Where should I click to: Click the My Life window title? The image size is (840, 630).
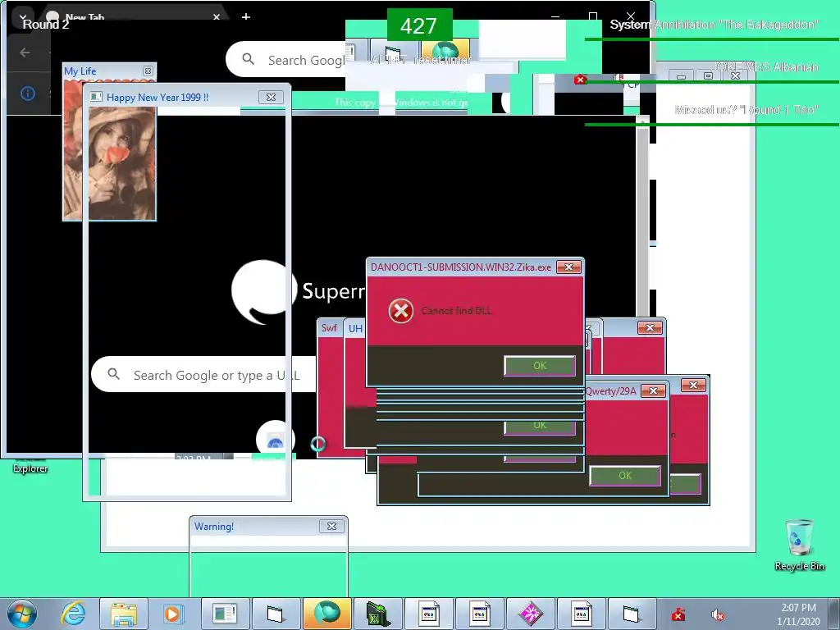(x=80, y=71)
